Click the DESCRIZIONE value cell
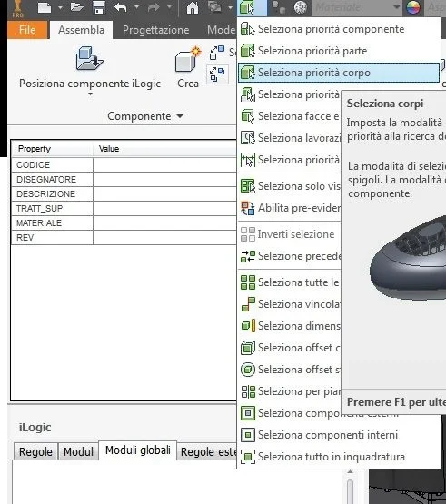This screenshot has height=504, width=446. click(164, 193)
